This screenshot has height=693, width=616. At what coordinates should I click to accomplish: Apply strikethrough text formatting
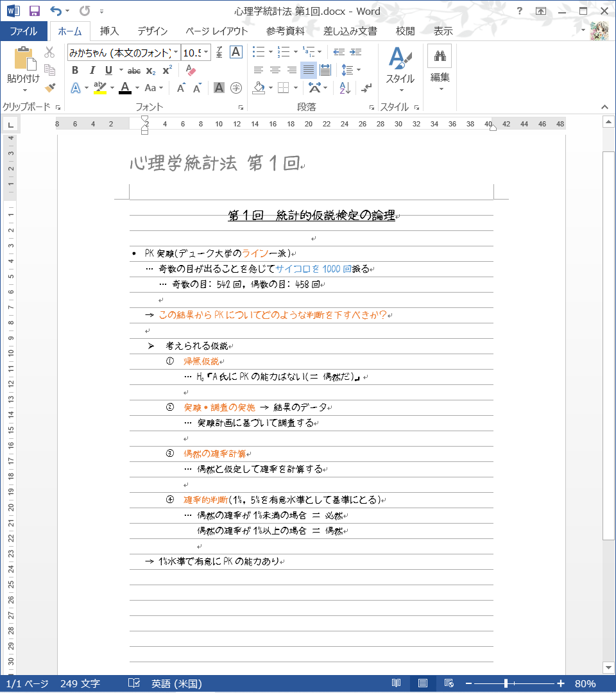click(x=134, y=71)
